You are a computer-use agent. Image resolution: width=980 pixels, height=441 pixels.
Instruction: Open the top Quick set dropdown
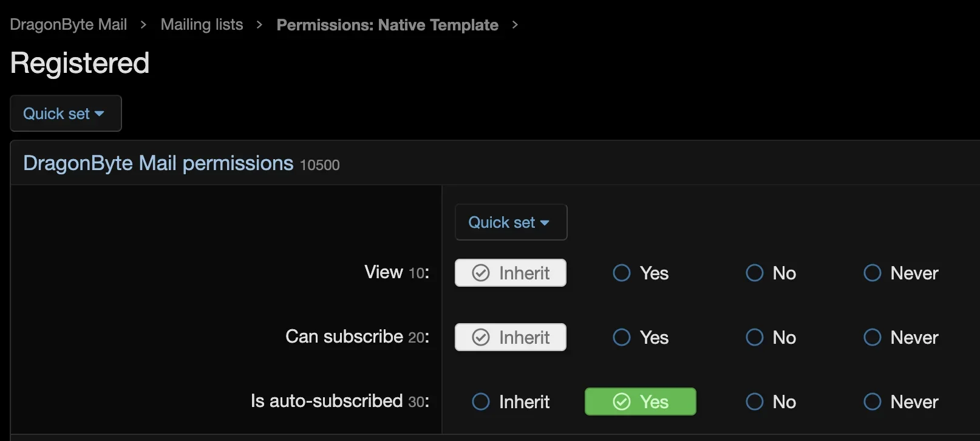point(66,114)
